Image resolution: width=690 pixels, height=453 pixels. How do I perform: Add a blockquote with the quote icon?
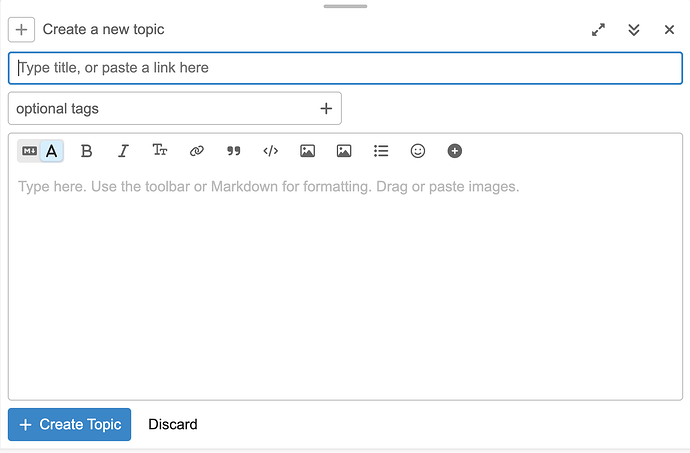pos(234,151)
